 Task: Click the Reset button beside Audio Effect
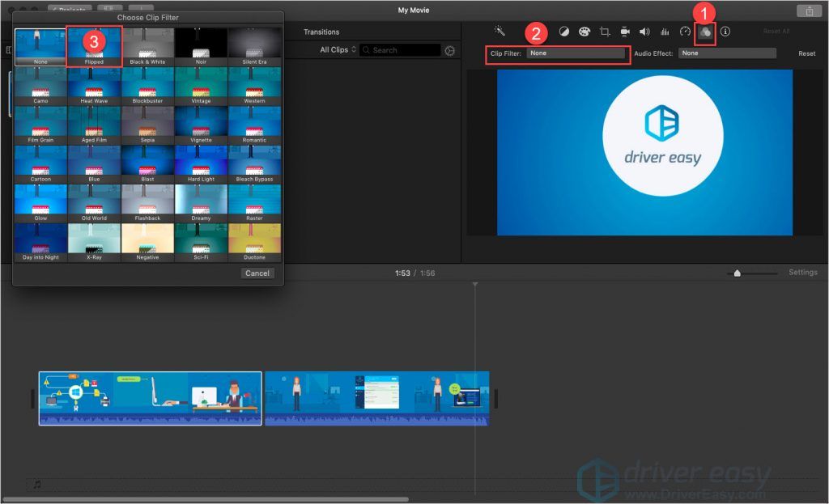806,53
